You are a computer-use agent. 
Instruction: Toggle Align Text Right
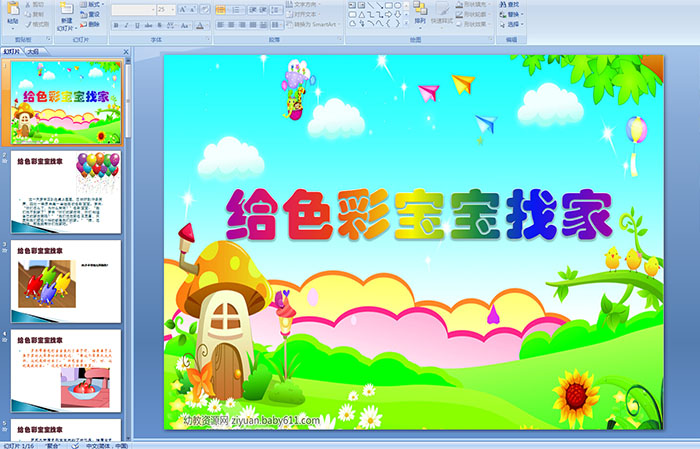click(242, 25)
